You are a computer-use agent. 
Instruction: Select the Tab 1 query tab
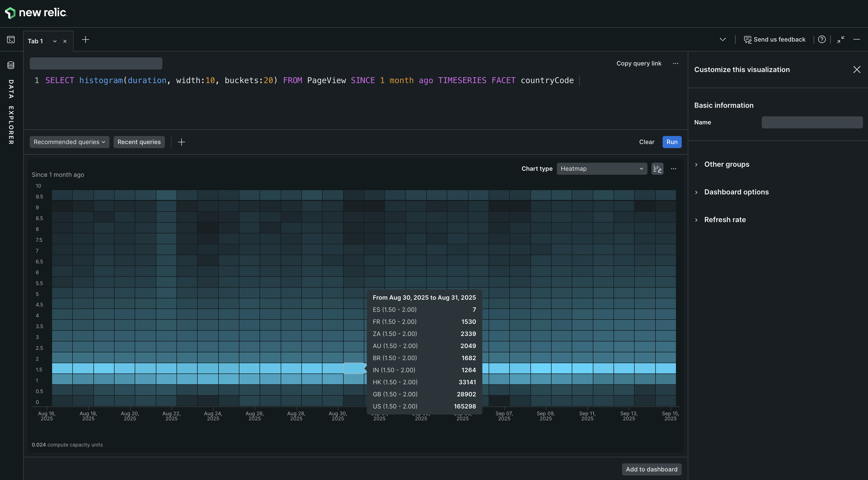click(x=35, y=41)
